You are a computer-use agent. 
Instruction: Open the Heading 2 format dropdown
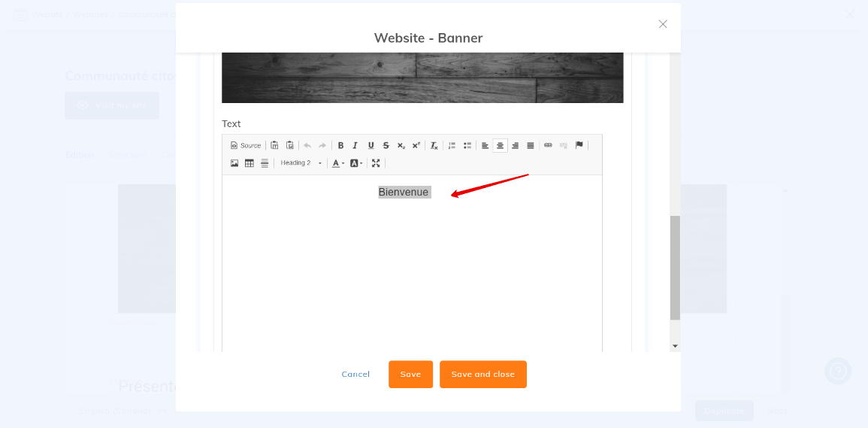301,163
